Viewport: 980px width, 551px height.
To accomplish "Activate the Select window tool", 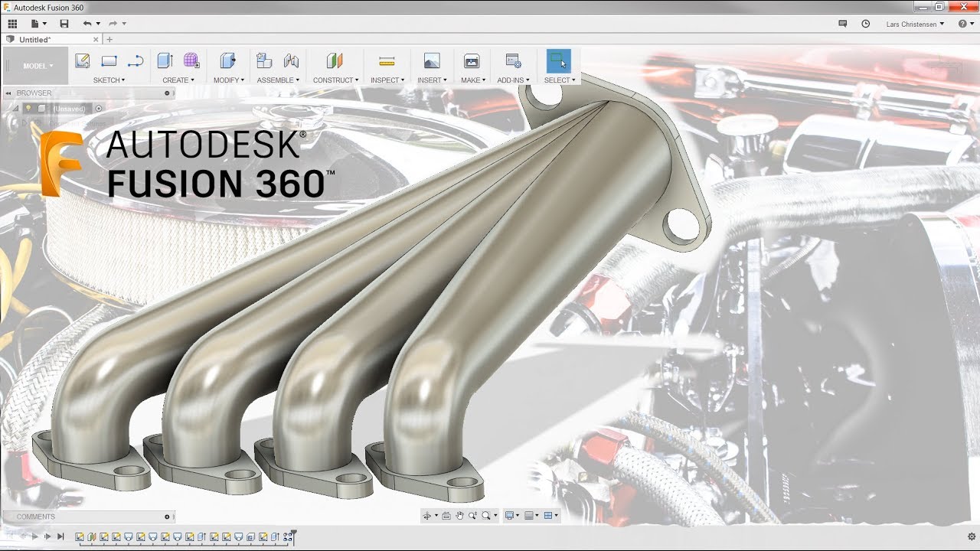I will 558,61.
